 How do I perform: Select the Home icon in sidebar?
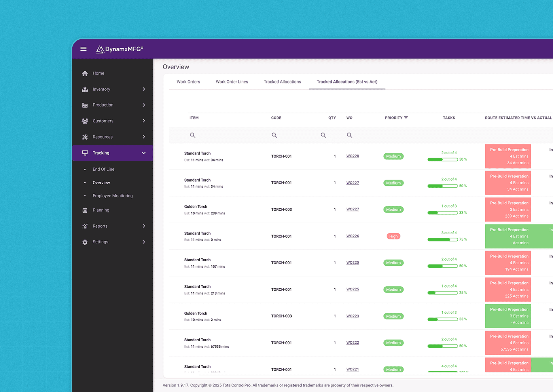click(85, 73)
